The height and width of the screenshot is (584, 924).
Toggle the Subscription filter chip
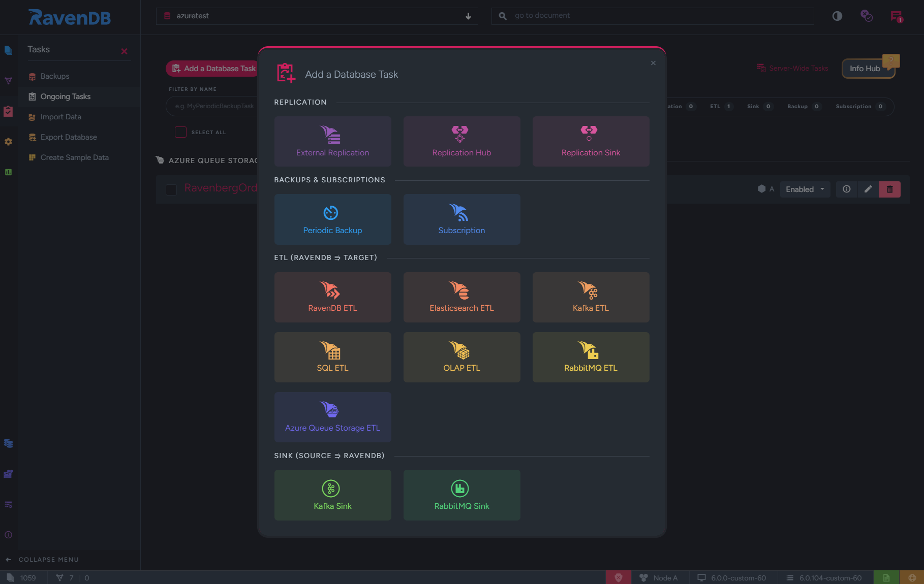click(860, 107)
